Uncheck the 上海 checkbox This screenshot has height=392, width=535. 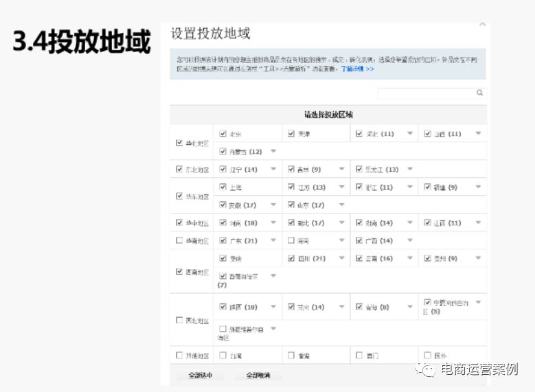223,187
